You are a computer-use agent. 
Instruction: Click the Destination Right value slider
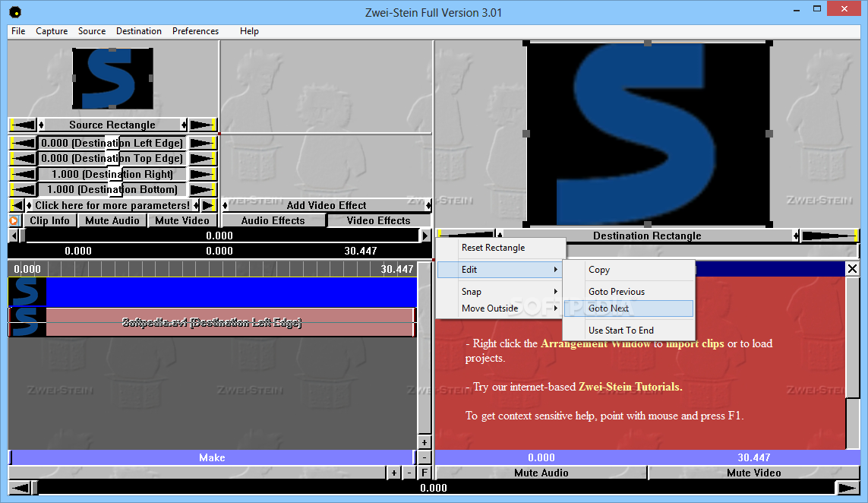pos(112,174)
